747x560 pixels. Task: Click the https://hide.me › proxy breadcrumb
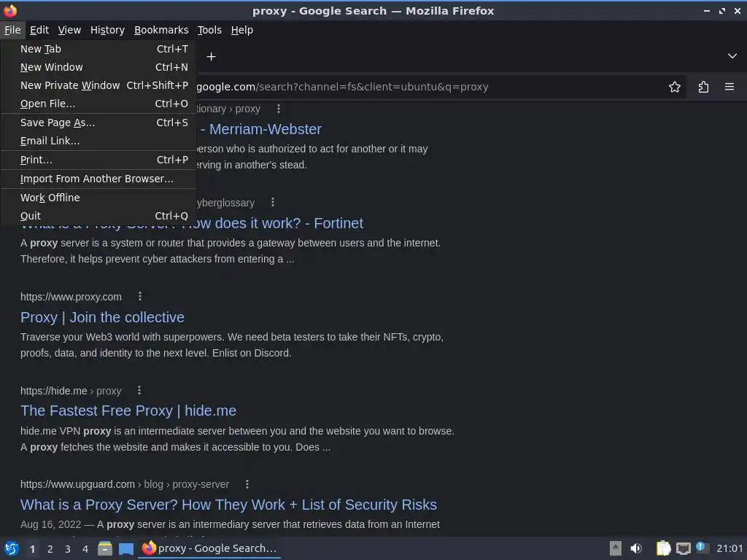pyautogui.click(x=71, y=391)
